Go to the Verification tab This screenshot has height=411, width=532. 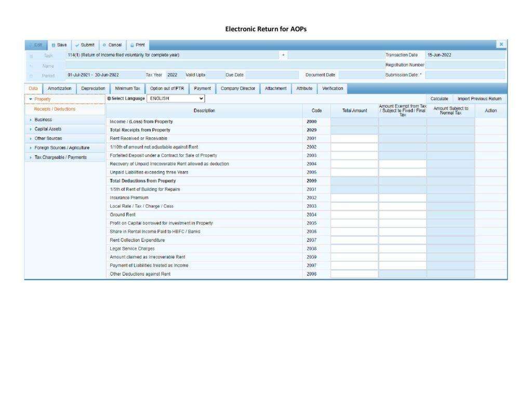(332, 89)
